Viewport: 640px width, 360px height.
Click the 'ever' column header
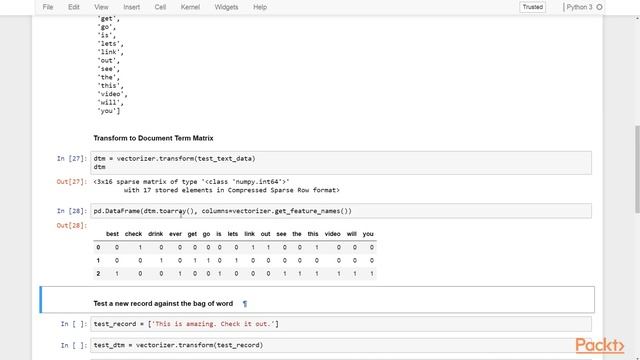(x=176, y=234)
